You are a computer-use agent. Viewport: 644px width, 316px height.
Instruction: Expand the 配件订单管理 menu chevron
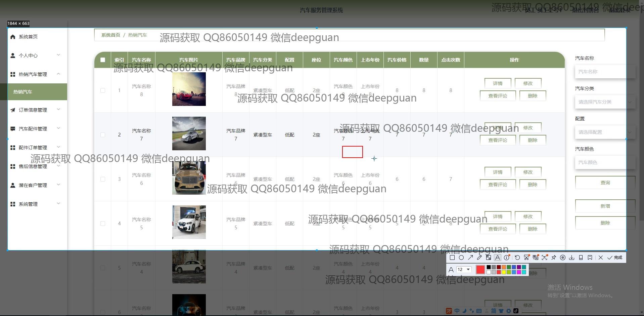click(58, 147)
